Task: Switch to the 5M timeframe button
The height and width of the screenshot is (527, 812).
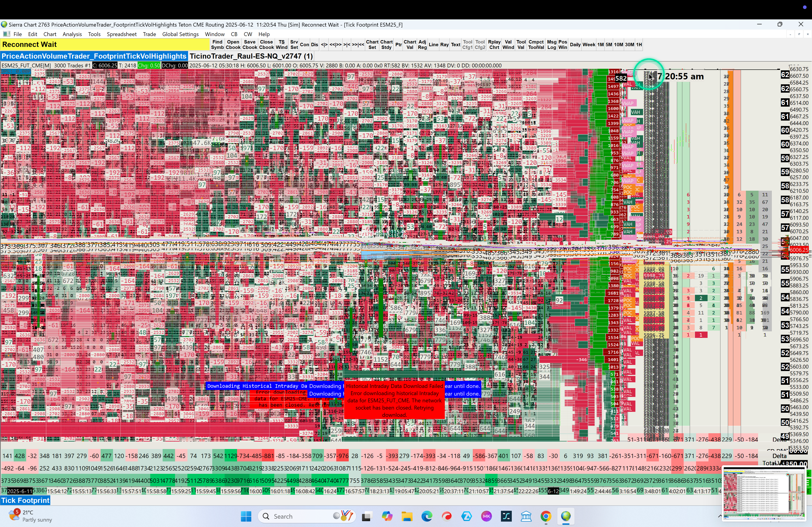Action: (x=609, y=45)
